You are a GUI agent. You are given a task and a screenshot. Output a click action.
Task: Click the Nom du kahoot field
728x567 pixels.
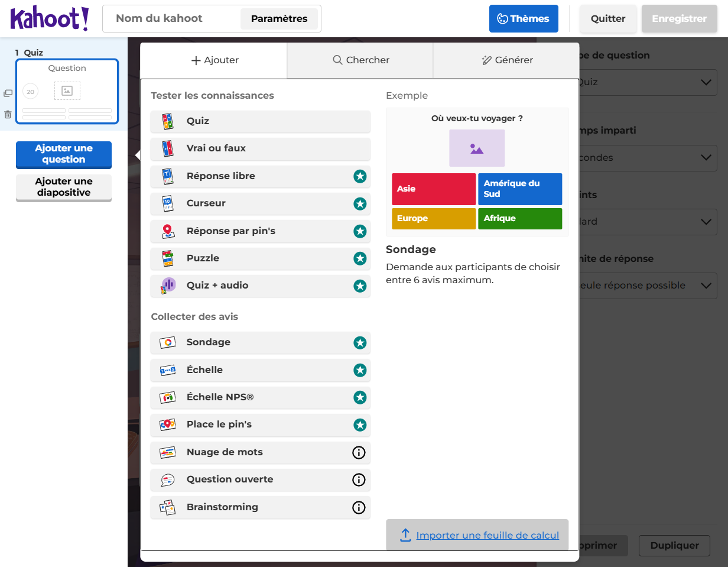[x=171, y=19]
